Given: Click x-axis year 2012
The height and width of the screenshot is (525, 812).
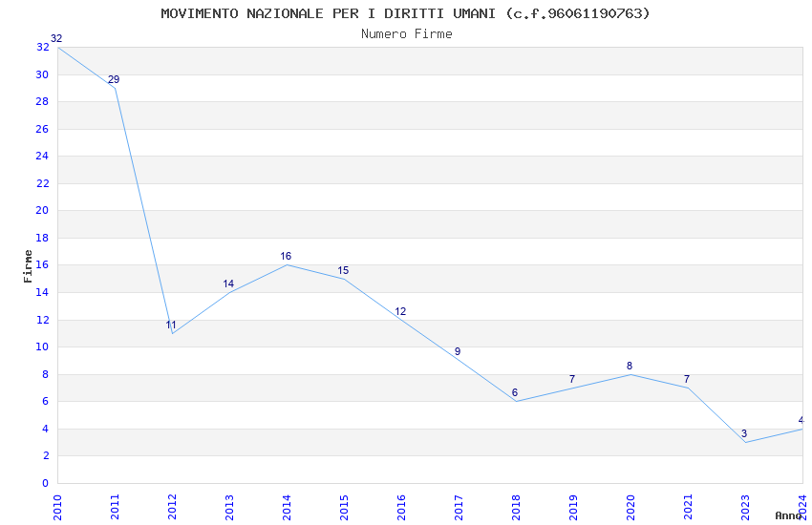Looking at the screenshot, I should tap(173, 507).
